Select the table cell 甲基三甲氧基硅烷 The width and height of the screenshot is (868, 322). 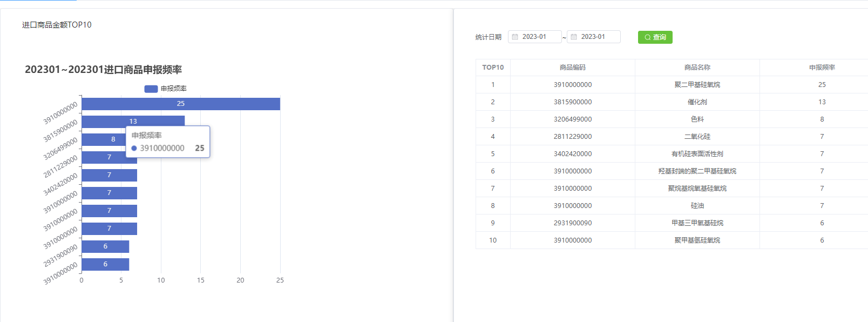pyautogui.click(x=697, y=223)
